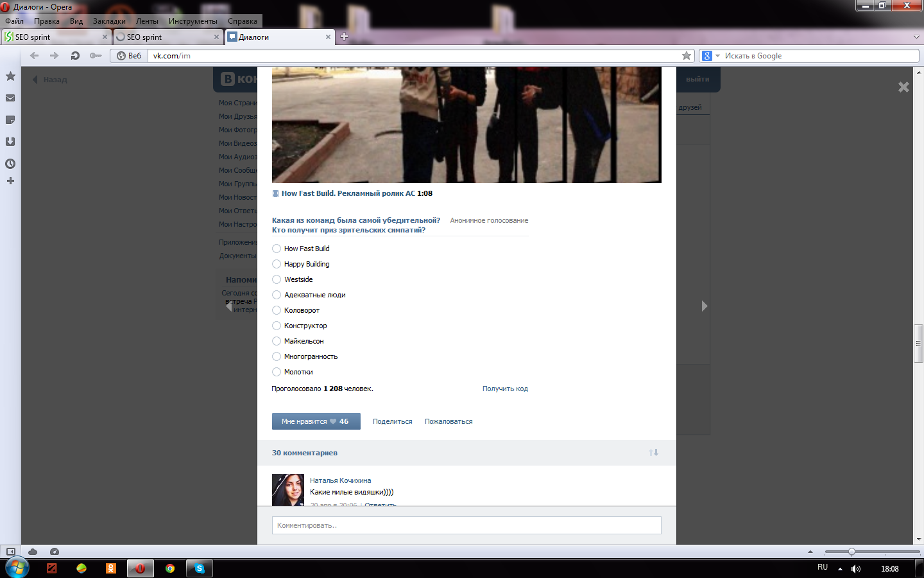Image resolution: width=924 pixels, height=578 pixels.
Task: Add a panel with the sidebar plus icon
Action: (10, 181)
